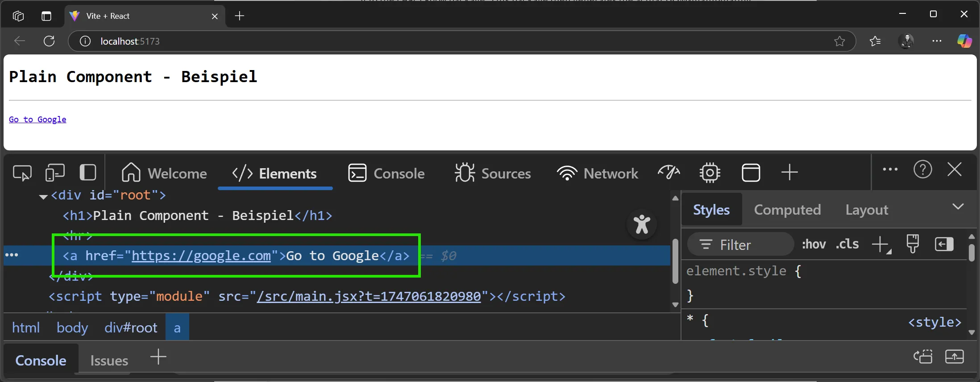Image resolution: width=980 pixels, height=382 pixels.
Task: Toggle the :hov element state panel
Action: coord(814,244)
